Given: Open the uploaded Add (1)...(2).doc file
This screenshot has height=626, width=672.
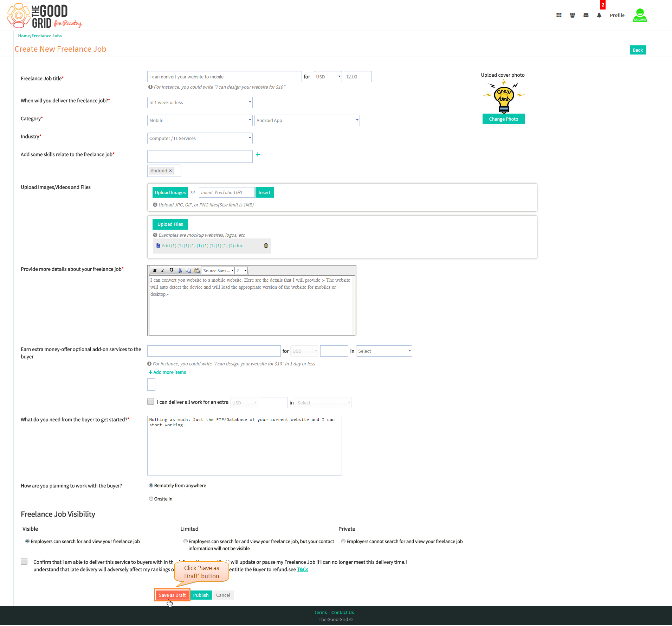Looking at the screenshot, I should click(202, 245).
